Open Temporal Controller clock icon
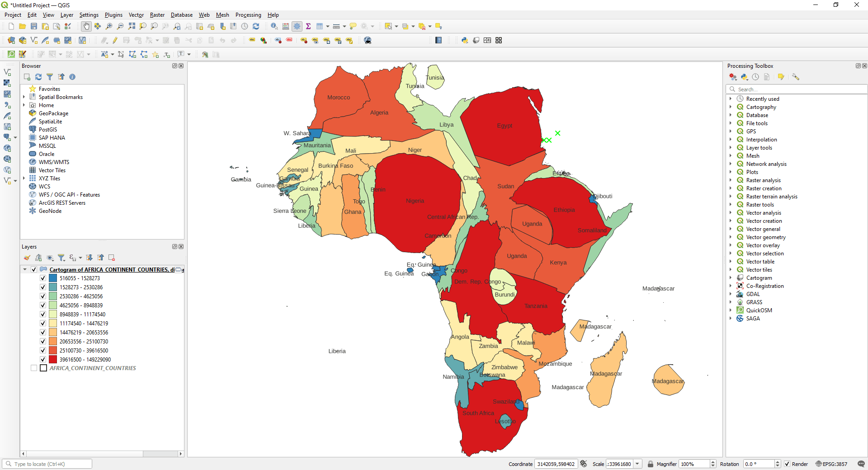This screenshot has height=470, width=868. tap(245, 26)
